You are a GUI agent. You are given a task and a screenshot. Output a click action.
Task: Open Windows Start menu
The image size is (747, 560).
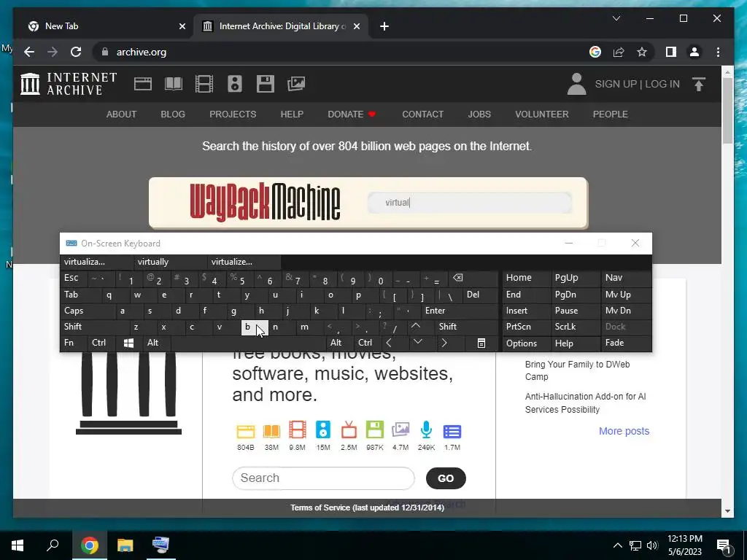[x=18, y=545]
